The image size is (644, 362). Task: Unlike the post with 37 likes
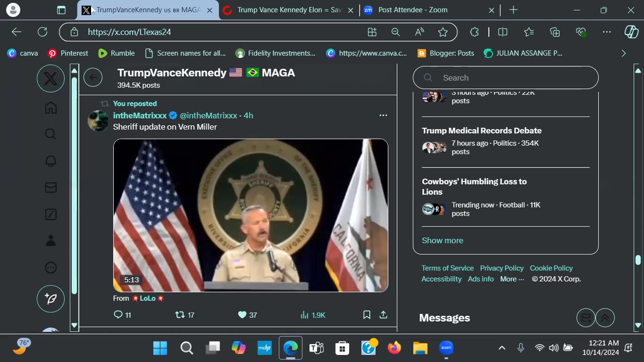click(248, 315)
